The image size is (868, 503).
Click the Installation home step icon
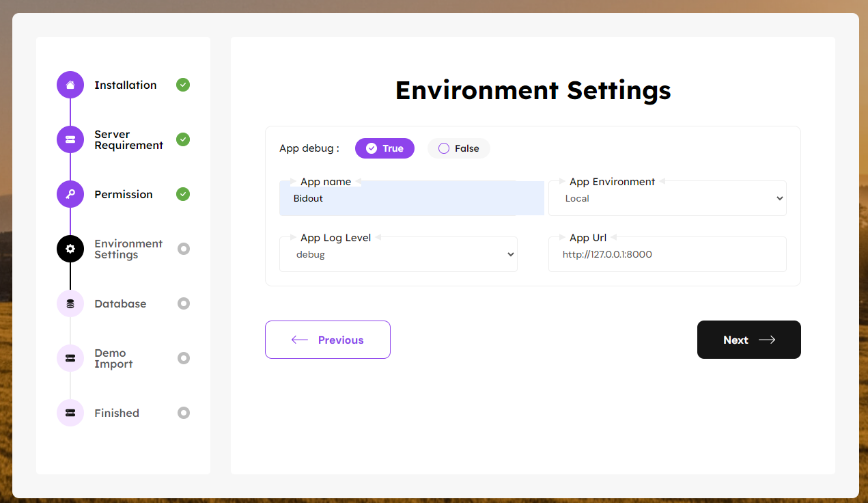coord(70,85)
